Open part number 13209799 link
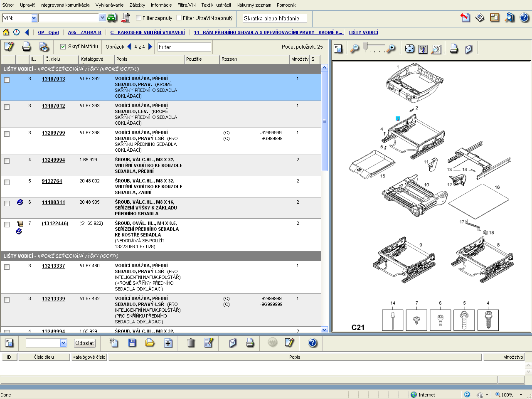 (53, 133)
